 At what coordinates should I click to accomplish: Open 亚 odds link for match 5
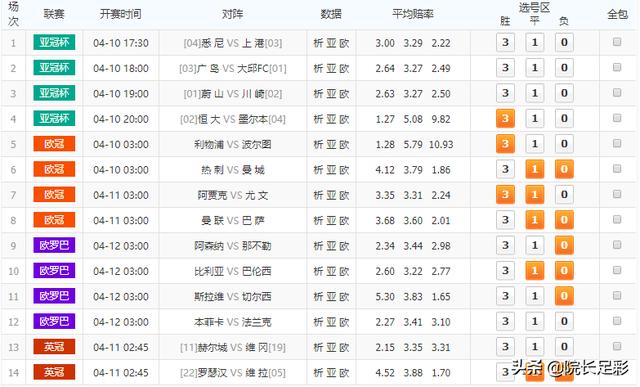tap(331, 144)
